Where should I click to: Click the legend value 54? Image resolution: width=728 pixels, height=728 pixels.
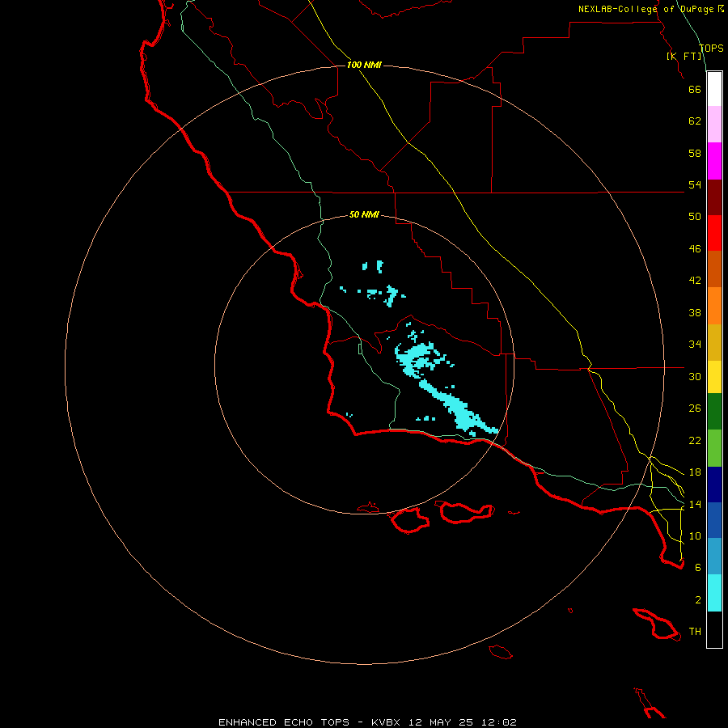695,184
